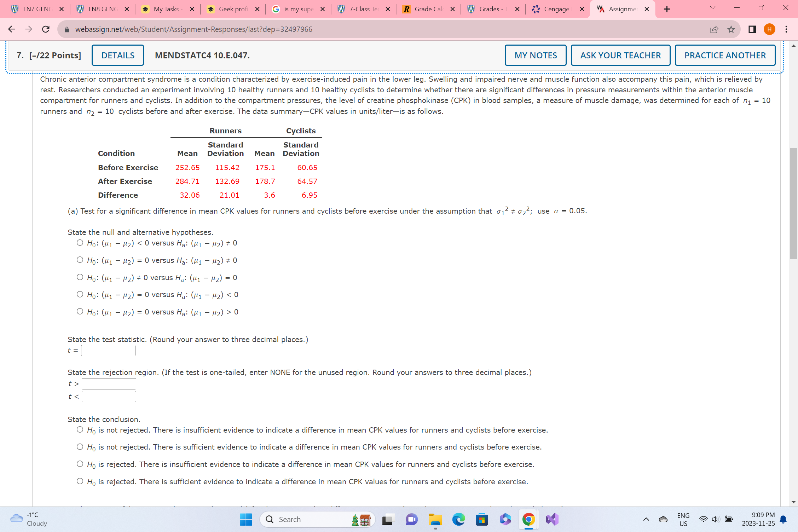Click the DETAILS tab

117,54
